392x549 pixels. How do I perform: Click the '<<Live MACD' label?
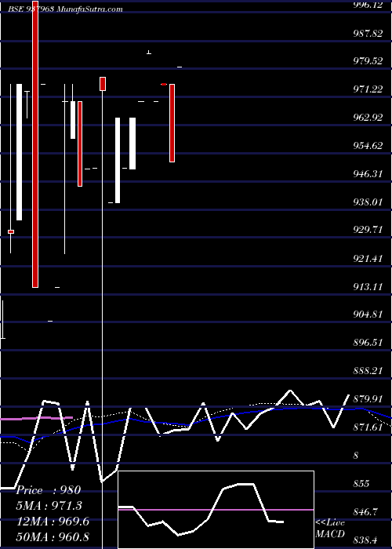[330, 528]
